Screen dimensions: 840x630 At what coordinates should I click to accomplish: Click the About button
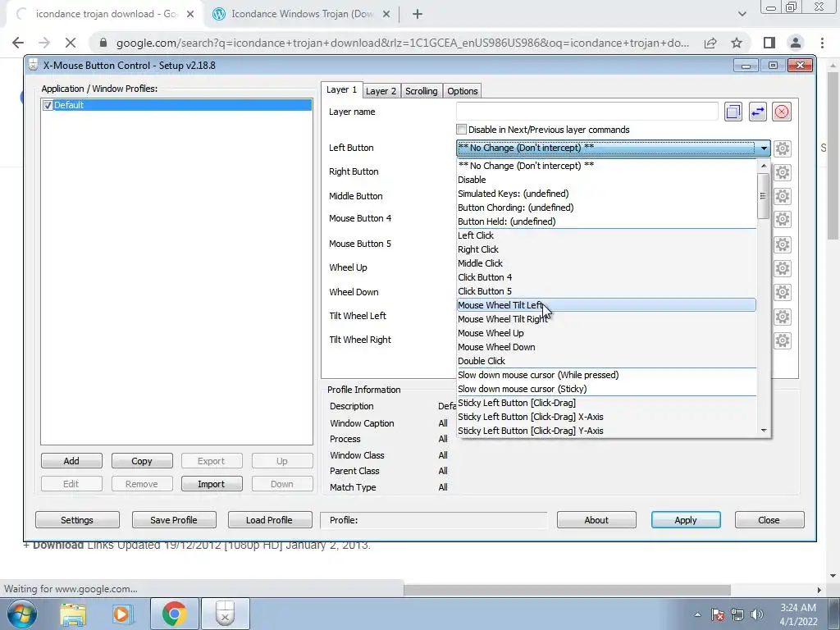596,520
